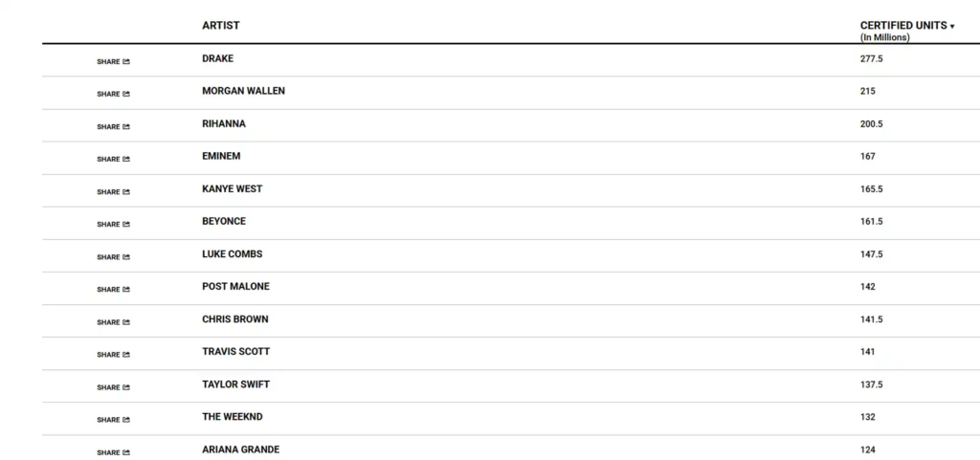Click the Taylor Swift share icon
The image size is (980, 460).
click(126, 387)
